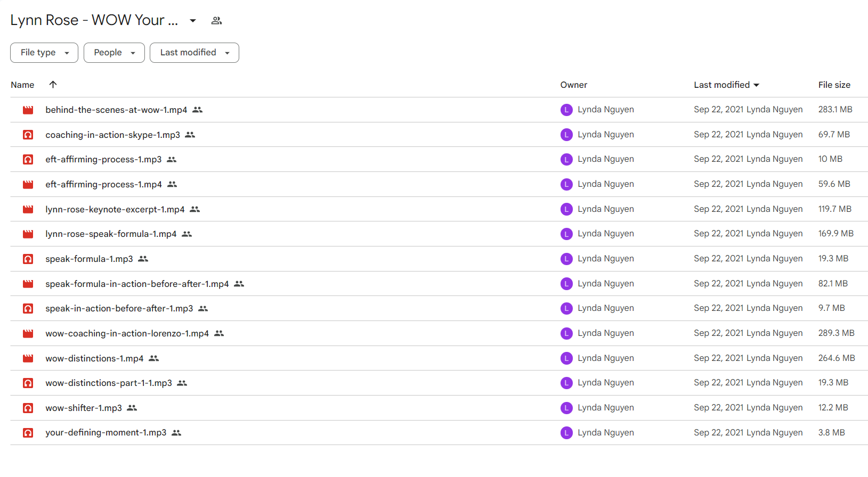Click the Lynn Rose - WOW Your folder title
This screenshot has height=477, width=868.
tap(94, 20)
